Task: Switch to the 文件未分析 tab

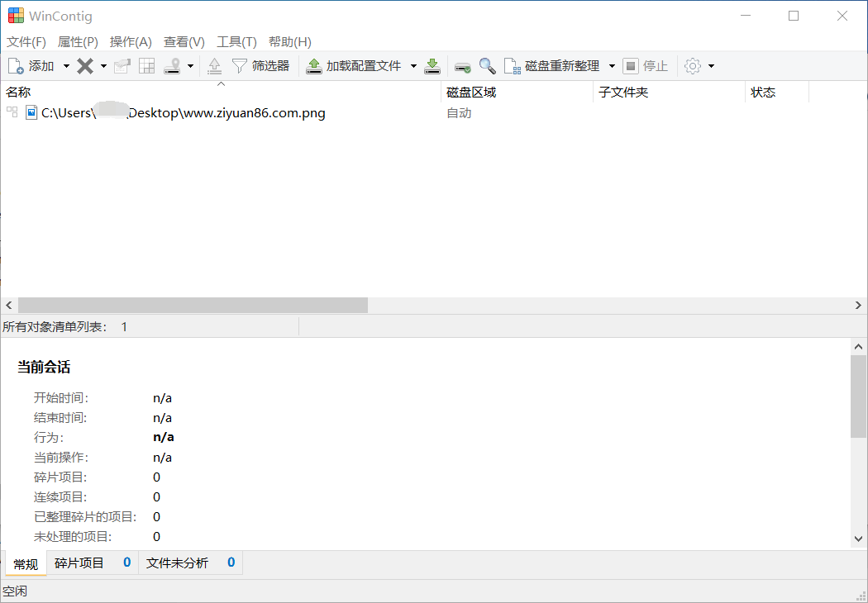Action: pyautogui.click(x=178, y=563)
